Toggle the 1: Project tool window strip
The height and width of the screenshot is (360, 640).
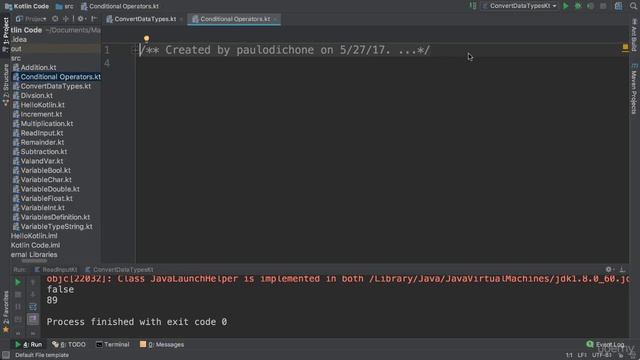(x=5, y=34)
